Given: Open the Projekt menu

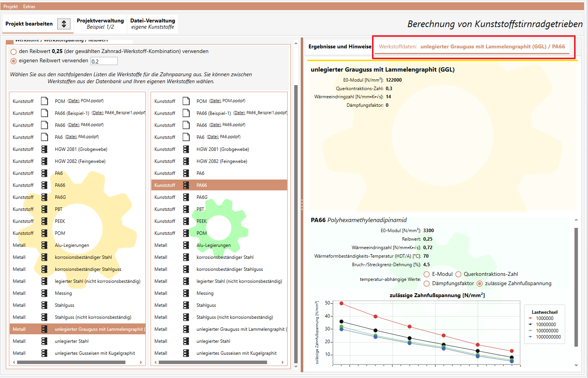Looking at the screenshot, I should point(10,7).
